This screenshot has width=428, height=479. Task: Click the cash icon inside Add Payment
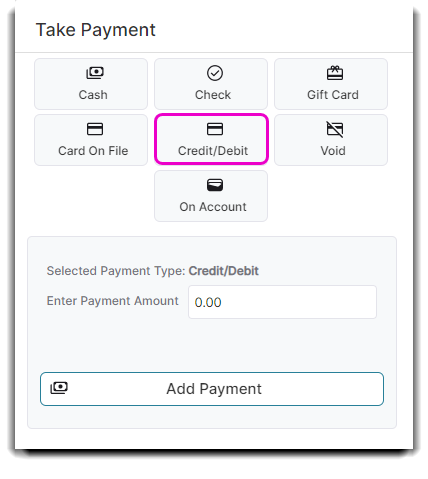click(x=59, y=388)
